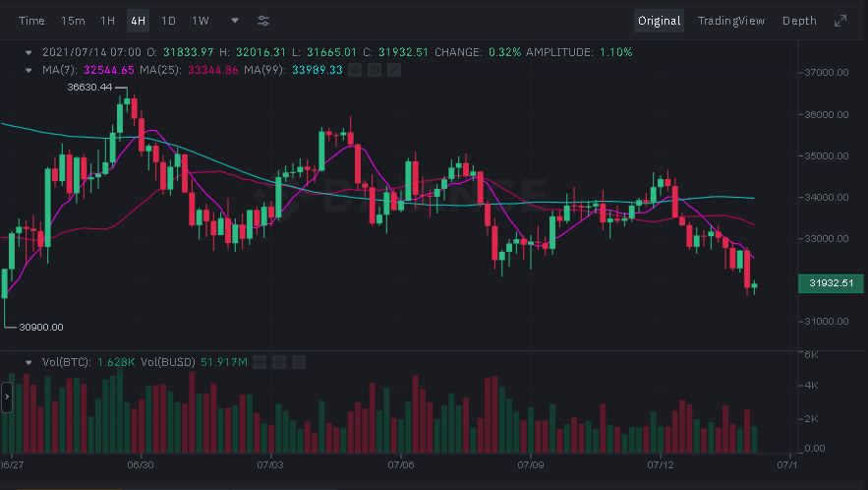Collapse the Vol(BTC) indicator legend

pos(29,362)
